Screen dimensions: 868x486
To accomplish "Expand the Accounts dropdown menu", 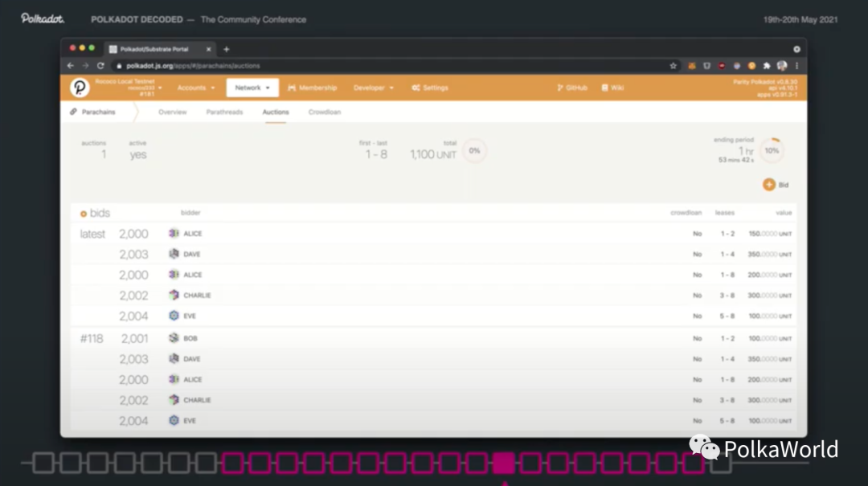I will 196,88.
